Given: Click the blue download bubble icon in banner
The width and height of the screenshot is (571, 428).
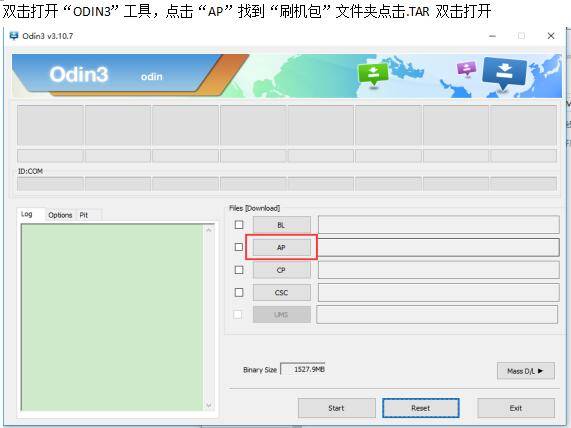Looking at the screenshot, I should pyautogui.click(x=504, y=73).
